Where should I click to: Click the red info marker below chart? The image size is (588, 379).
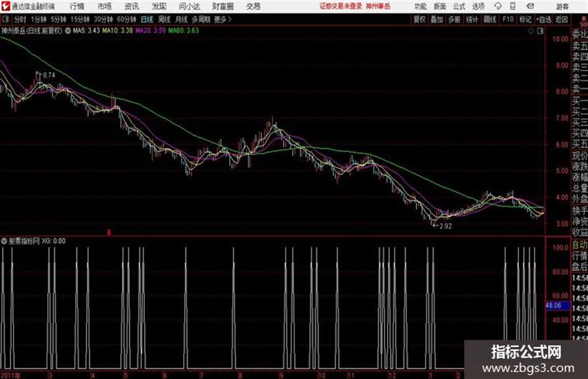(108, 233)
